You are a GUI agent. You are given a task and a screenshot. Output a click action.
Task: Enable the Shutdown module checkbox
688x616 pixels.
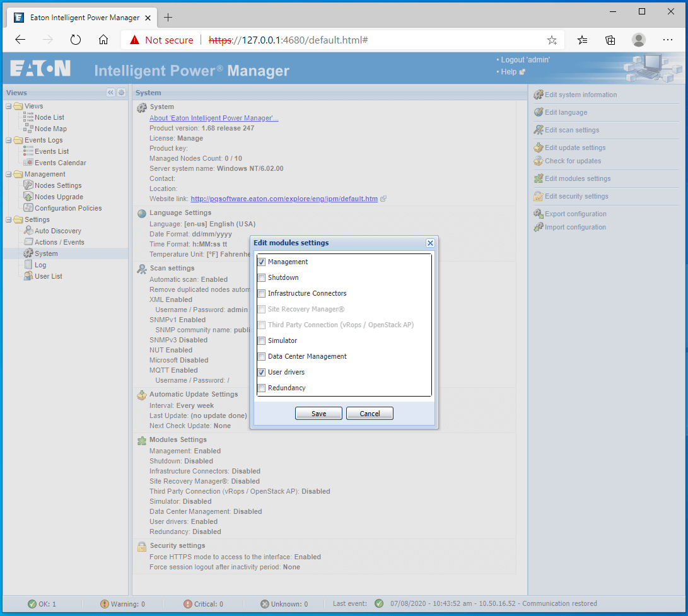261,277
